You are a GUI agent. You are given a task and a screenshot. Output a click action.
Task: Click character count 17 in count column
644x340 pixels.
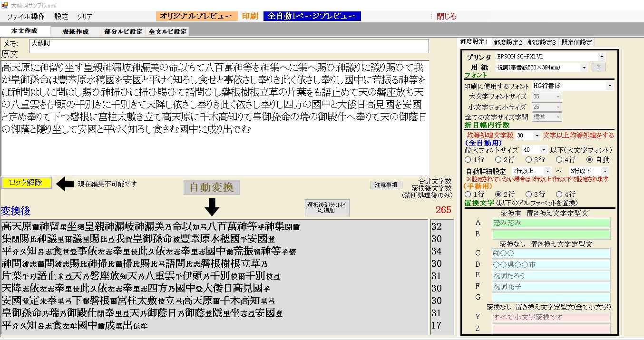tap(436, 326)
